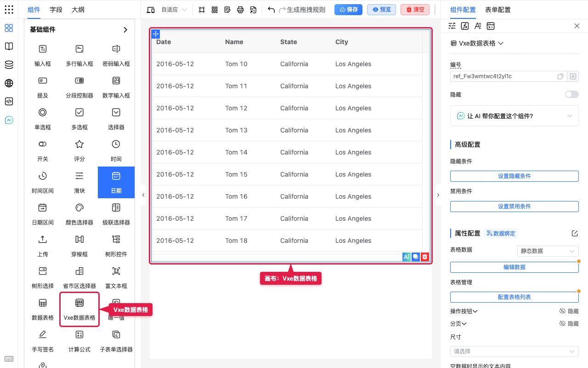Duplicate the selected table with copy icon
Viewport: 588px width, 368px height.
click(x=415, y=257)
